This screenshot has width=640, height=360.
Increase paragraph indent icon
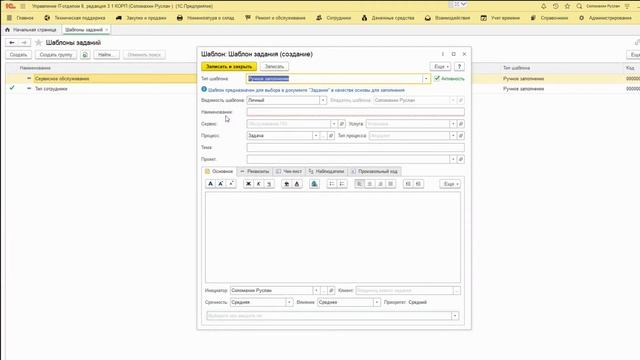pyautogui.click(x=408, y=184)
